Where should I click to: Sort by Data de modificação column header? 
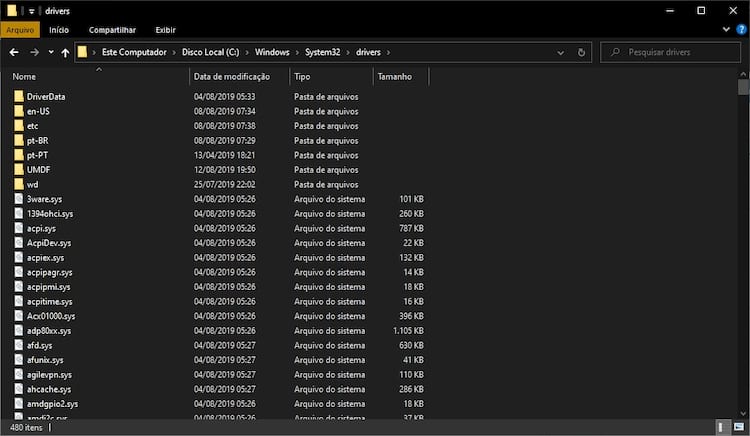tap(232, 76)
